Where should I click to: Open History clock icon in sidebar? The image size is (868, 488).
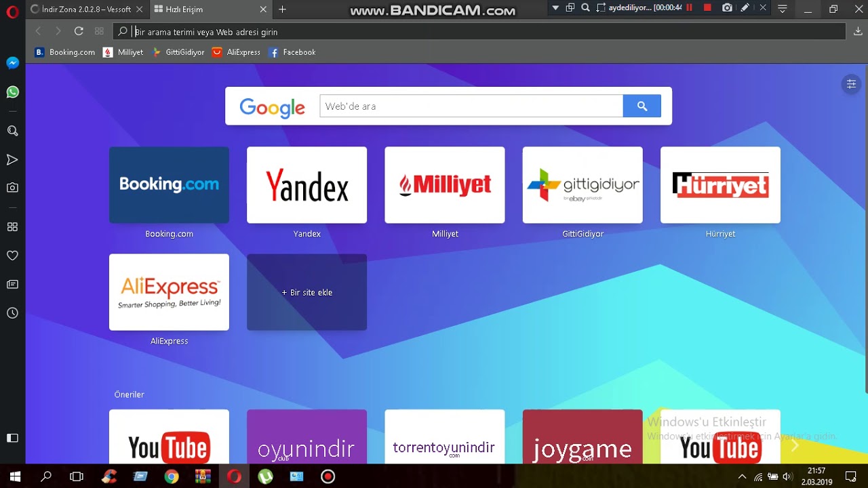pyautogui.click(x=12, y=313)
